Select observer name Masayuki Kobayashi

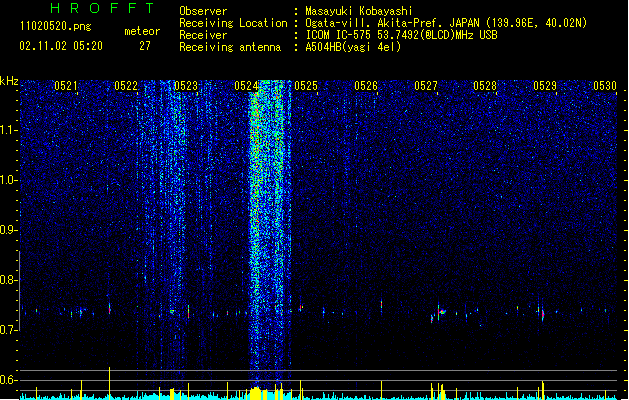(x=359, y=11)
